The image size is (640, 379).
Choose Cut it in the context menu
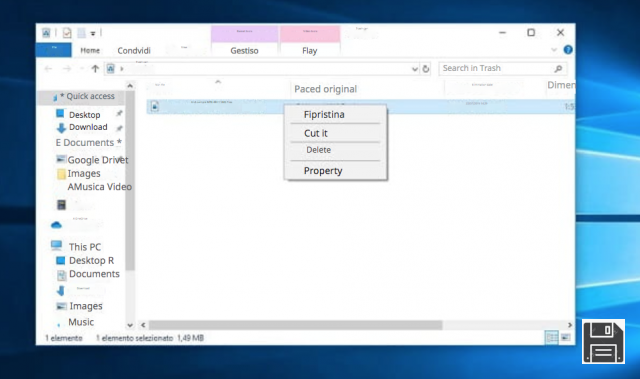click(x=316, y=133)
